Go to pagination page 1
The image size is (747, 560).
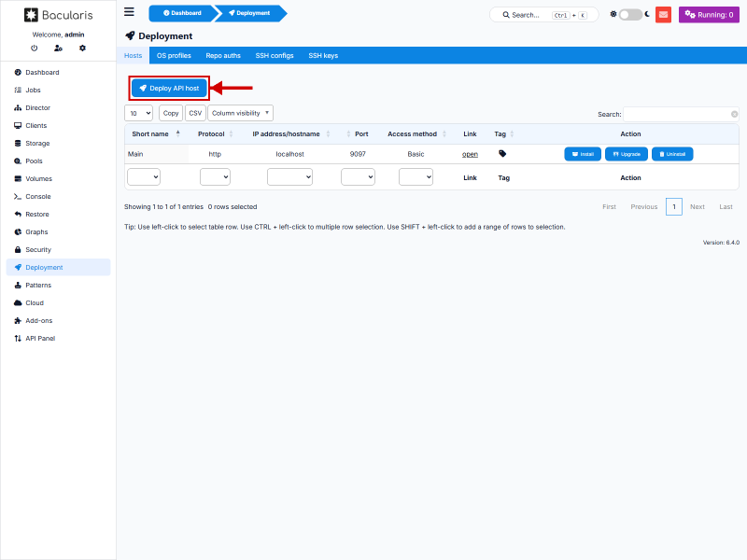(x=674, y=206)
